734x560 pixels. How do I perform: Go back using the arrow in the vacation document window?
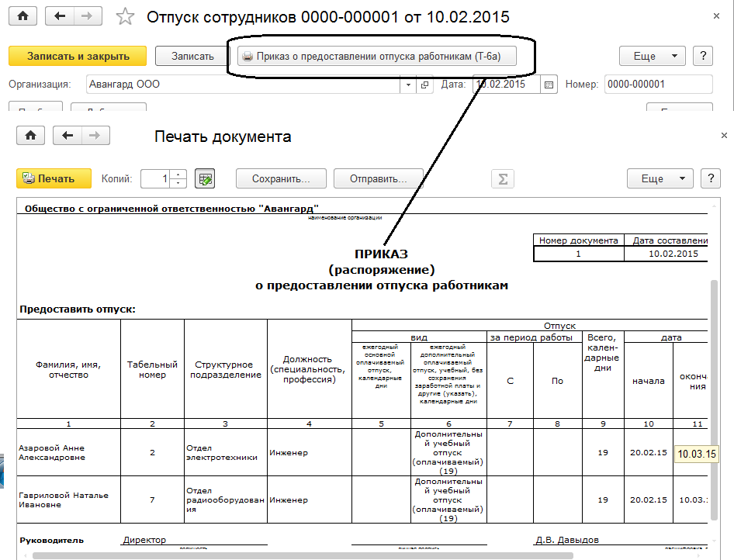[60, 16]
